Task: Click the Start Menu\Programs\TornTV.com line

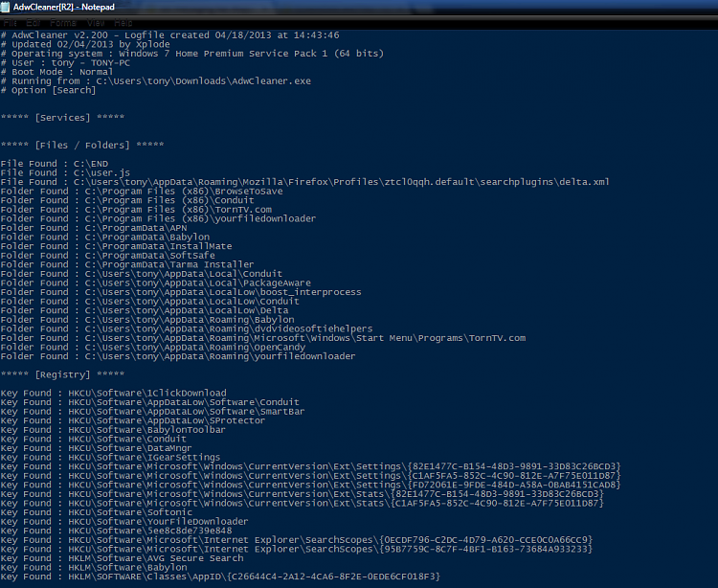Action: (263, 337)
